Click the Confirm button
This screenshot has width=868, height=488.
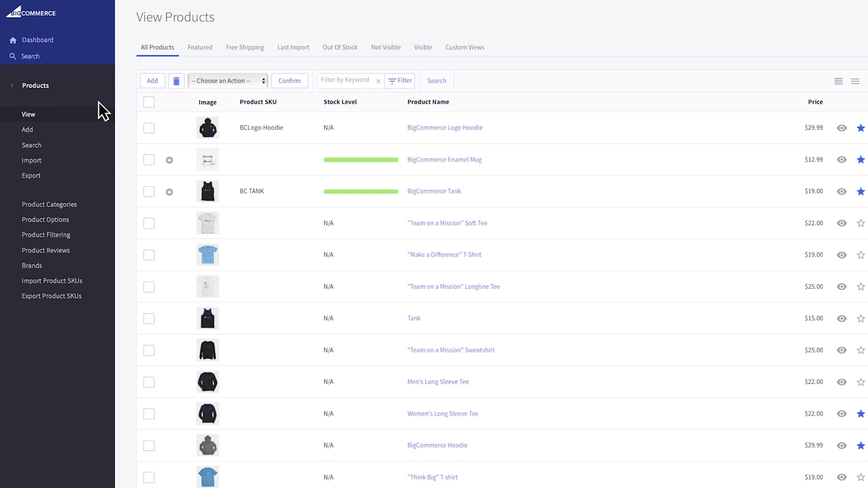point(290,80)
